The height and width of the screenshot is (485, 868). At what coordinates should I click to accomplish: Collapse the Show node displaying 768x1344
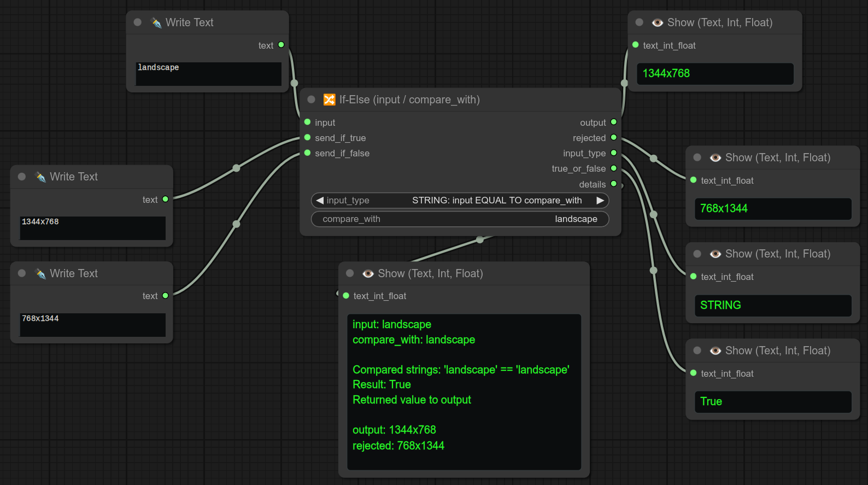tap(697, 157)
